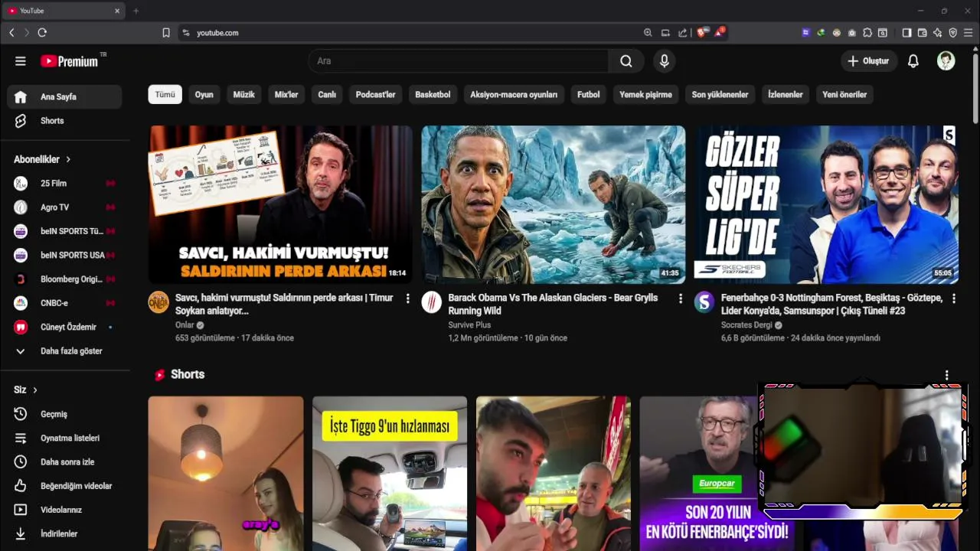Viewport: 980px width, 551px height.
Task: Click the Socrates Dergi channel name
Action: [746, 325]
